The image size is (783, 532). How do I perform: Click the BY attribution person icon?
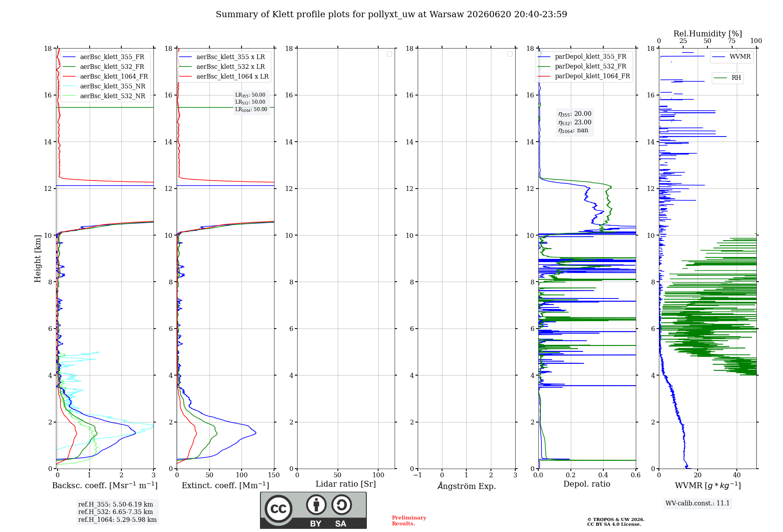pos(316,505)
